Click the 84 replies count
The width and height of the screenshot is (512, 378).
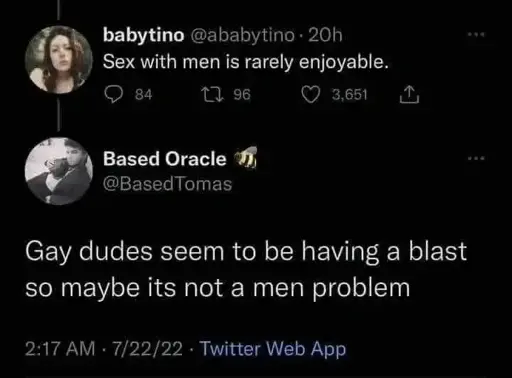pyautogui.click(x=144, y=95)
